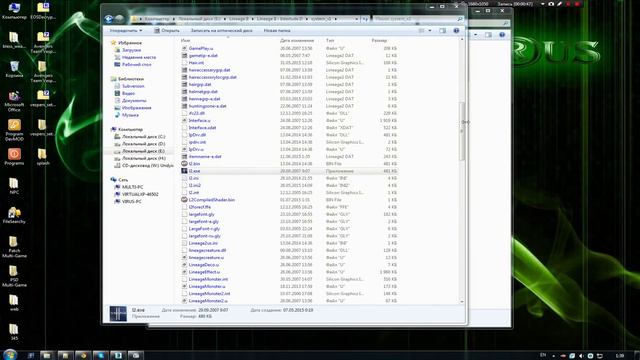
Task: Open the Windows Start button
Action: coord(10,355)
